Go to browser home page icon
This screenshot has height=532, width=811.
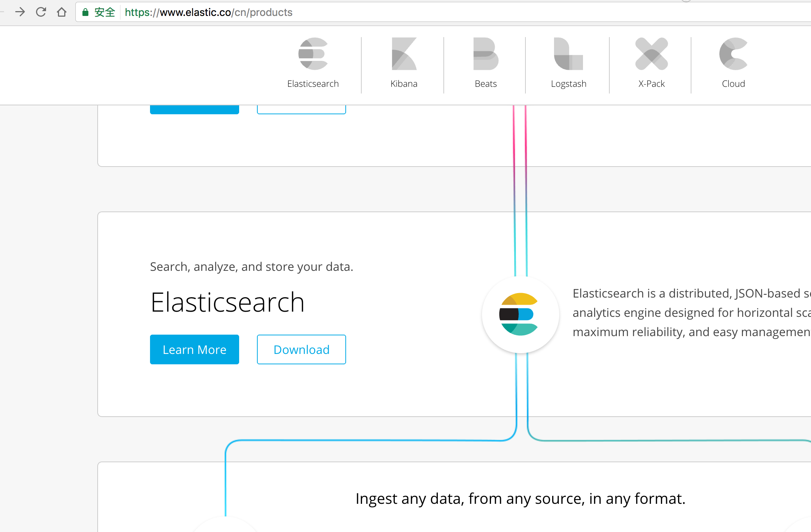point(62,12)
